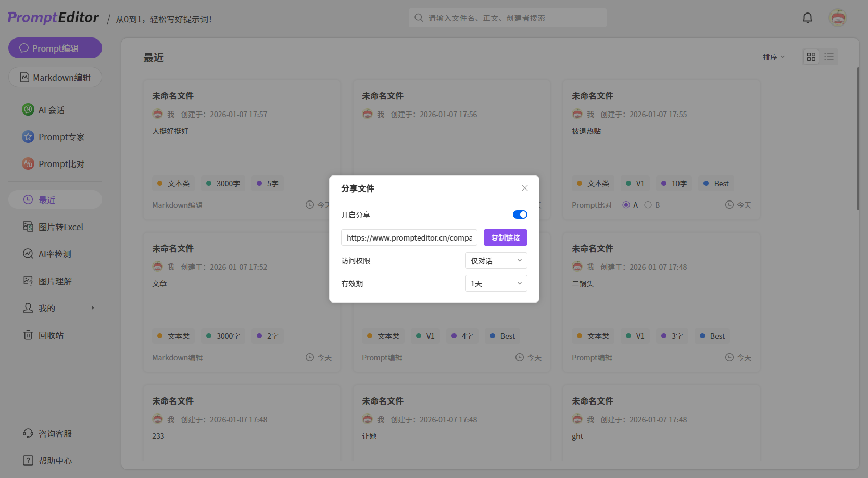Open the 访问权限 dropdown
Screen dimensions: 868x478
tap(496, 261)
